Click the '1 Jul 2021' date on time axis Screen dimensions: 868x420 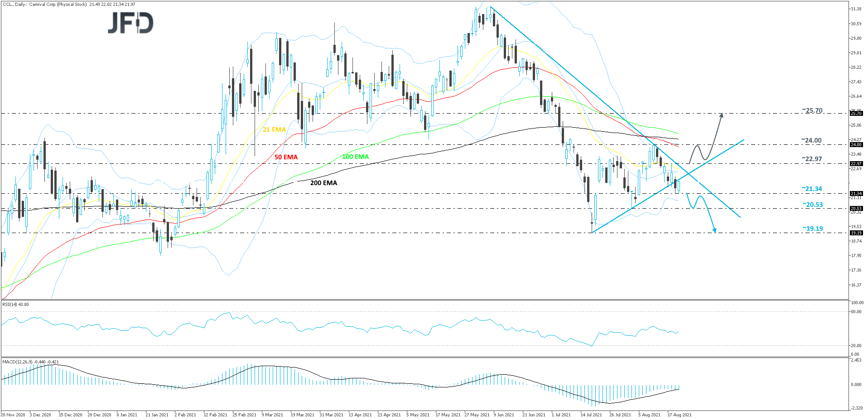pos(561,415)
